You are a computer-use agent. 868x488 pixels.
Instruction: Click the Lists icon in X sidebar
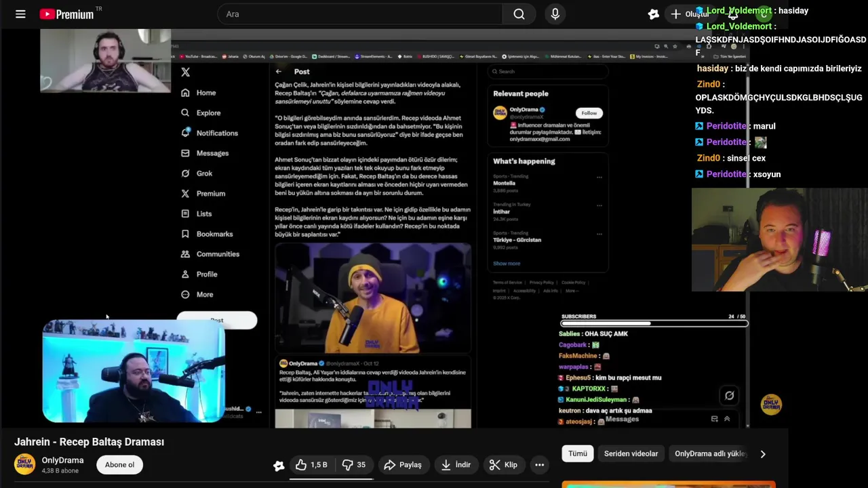(x=185, y=213)
